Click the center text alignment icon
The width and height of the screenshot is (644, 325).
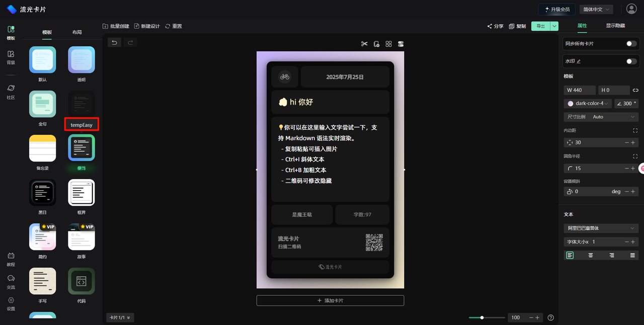[x=591, y=256]
